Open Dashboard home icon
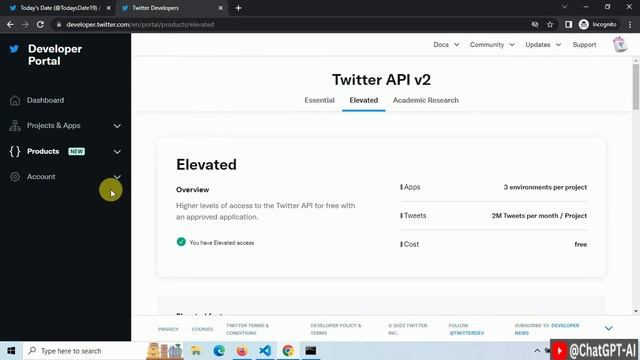The image size is (640, 360). click(x=15, y=100)
